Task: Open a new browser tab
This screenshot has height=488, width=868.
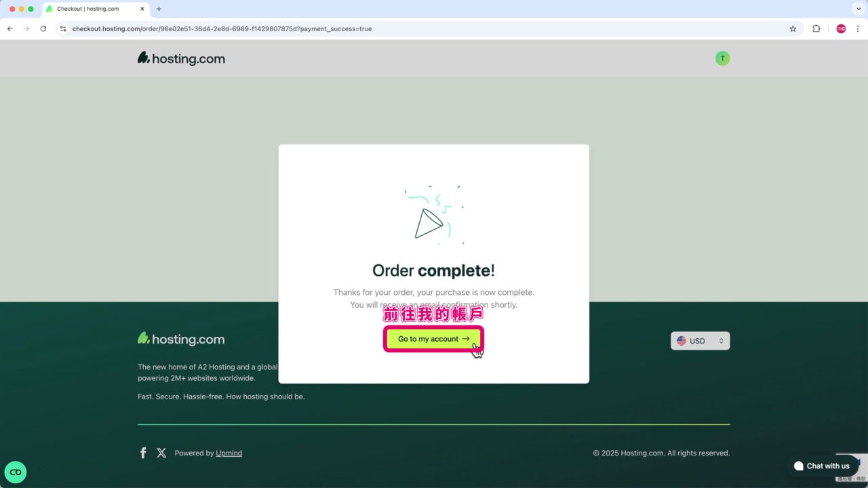Action: coord(159,9)
